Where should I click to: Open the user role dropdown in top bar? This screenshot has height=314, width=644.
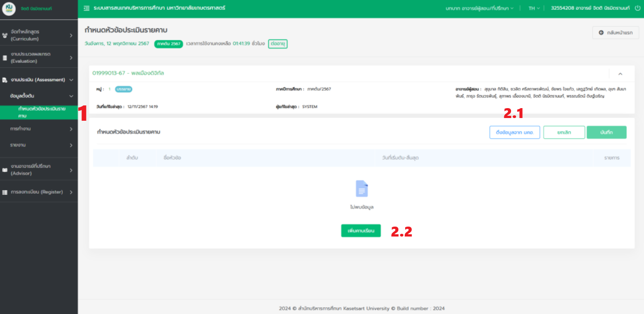pos(480,8)
